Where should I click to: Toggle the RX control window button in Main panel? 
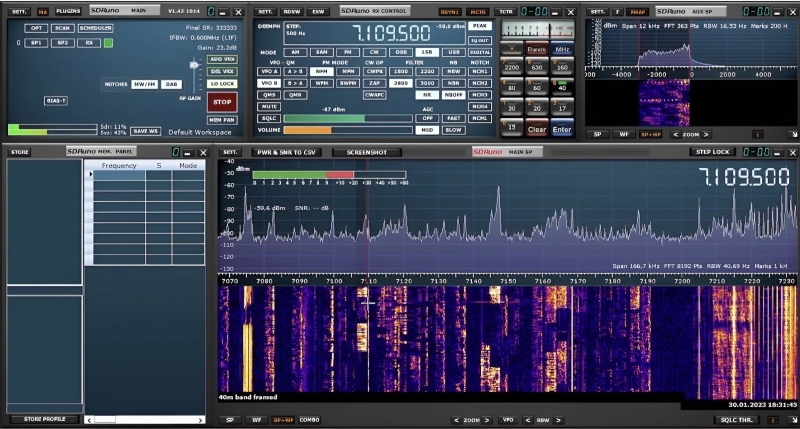coord(89,43)
